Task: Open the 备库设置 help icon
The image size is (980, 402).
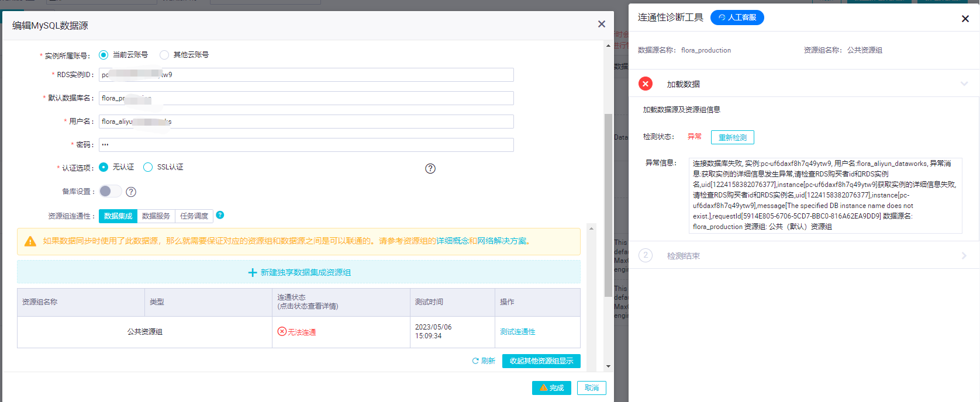Action: tap(131, 192)
